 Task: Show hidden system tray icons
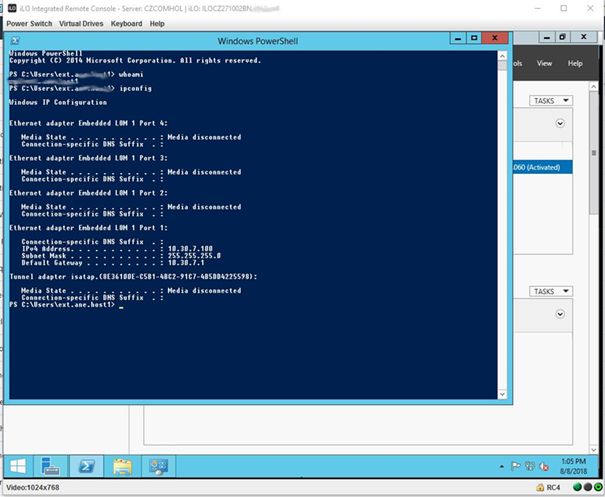[502, 467]
